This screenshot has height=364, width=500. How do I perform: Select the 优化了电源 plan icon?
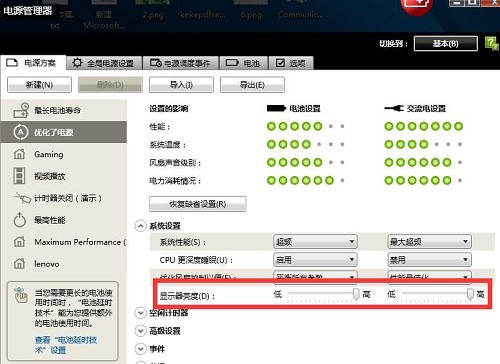(x=20, y=132)
